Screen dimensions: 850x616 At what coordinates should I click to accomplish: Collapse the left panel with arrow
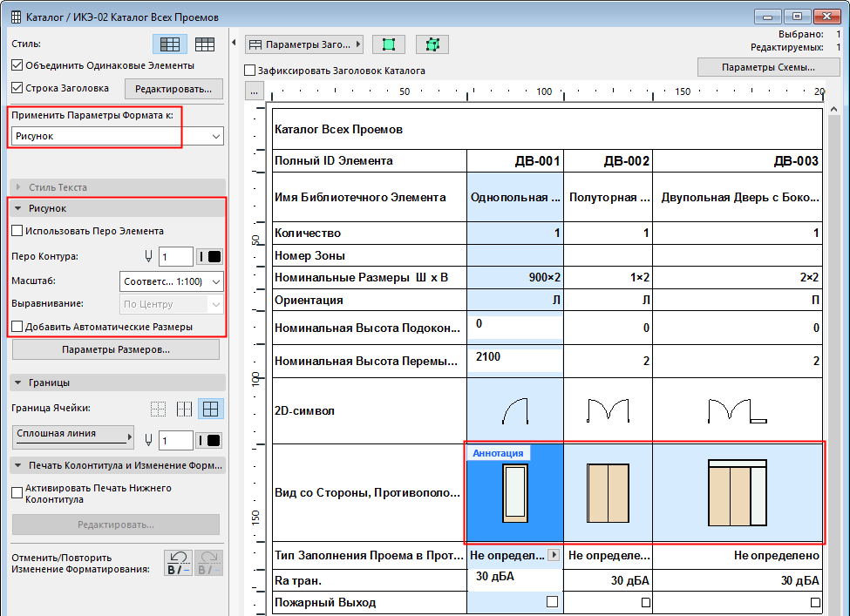coord(235,43)
